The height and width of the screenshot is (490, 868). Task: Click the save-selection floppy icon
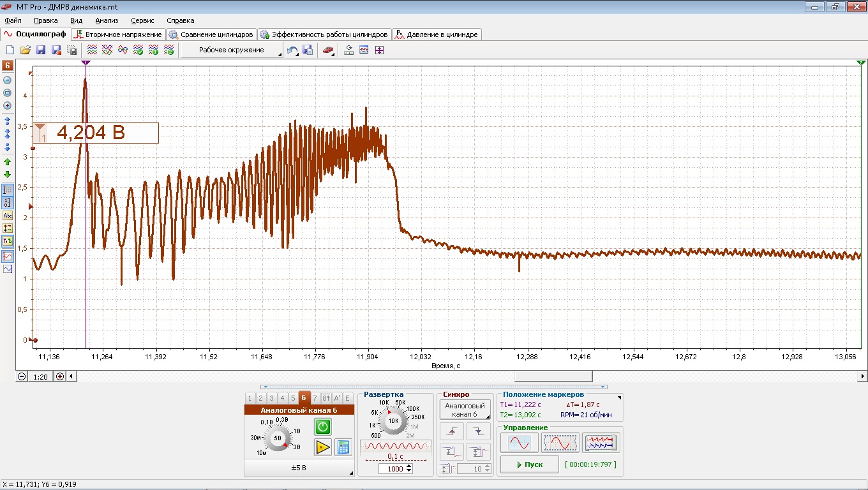coord(71,50)
